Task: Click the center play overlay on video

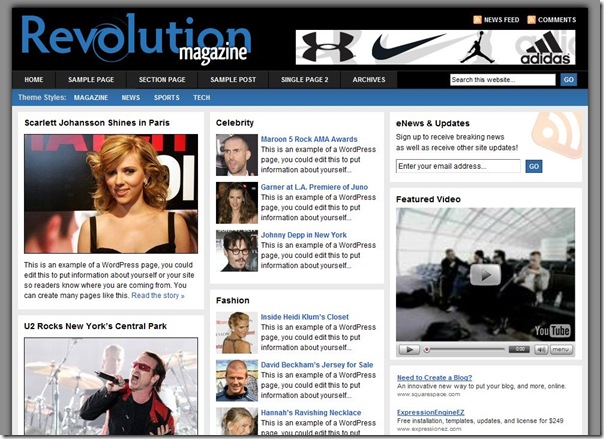Action: [x=485, y=275]
